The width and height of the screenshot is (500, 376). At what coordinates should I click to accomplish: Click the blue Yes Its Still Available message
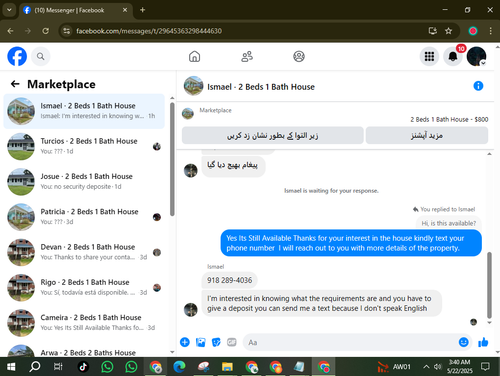tap(351, 243)
